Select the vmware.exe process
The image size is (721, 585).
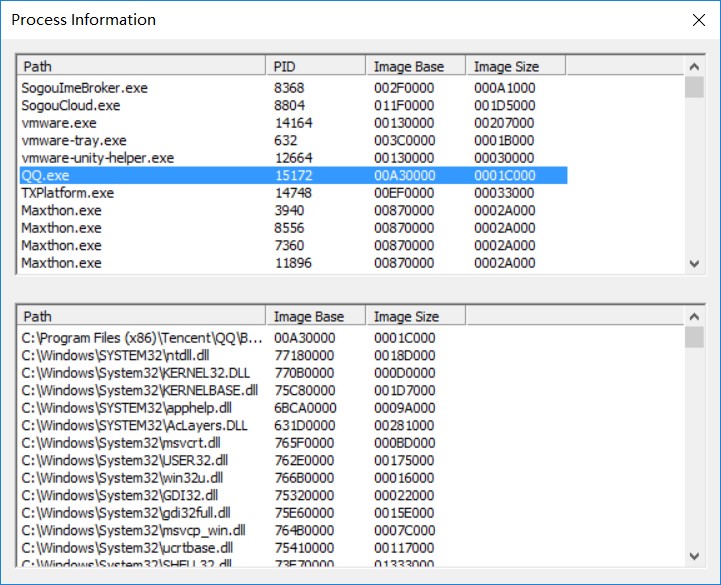click(293, 123)
